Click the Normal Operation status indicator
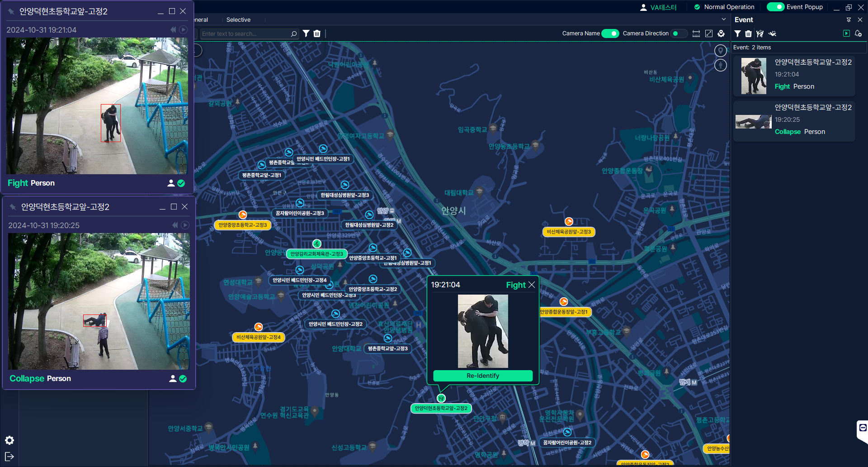The height and width of the screenshot is (467, 868). (x=724, y=7)
